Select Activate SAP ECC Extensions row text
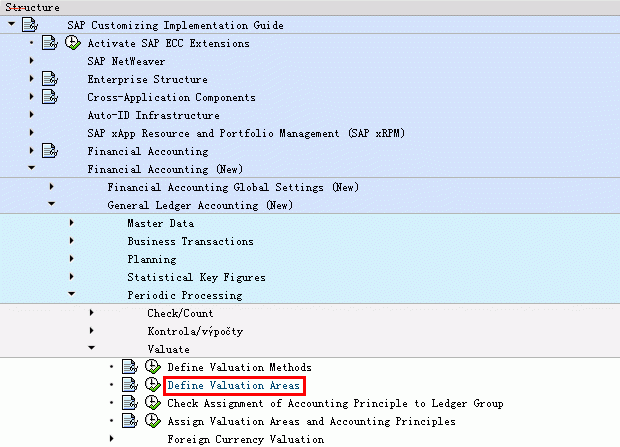620x447 pixels. pyautogui.click(x=168, y=44)
